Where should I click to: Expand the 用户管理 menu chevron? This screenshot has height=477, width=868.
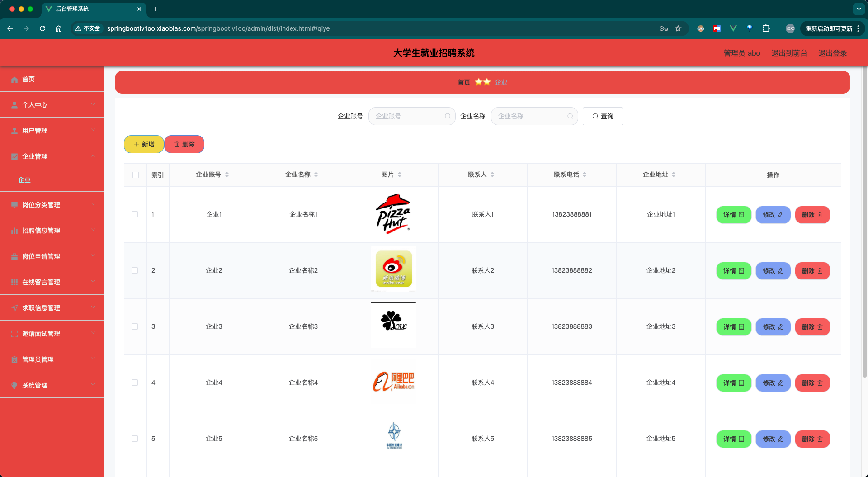click(x=93, y=130)
